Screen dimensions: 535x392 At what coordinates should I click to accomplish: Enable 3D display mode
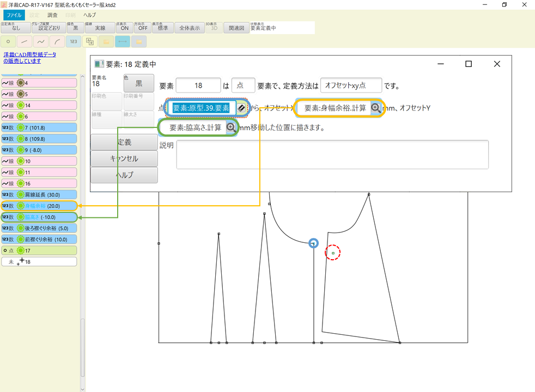click(214, 28)
